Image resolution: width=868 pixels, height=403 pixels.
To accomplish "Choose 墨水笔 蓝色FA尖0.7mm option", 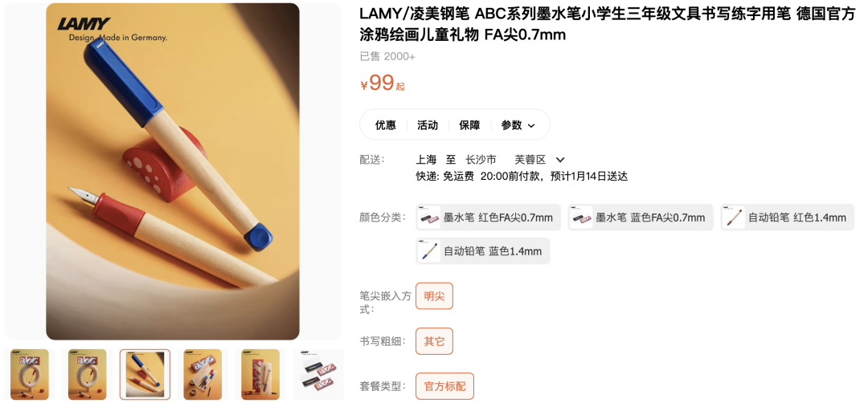I will [x=641, y=218].
